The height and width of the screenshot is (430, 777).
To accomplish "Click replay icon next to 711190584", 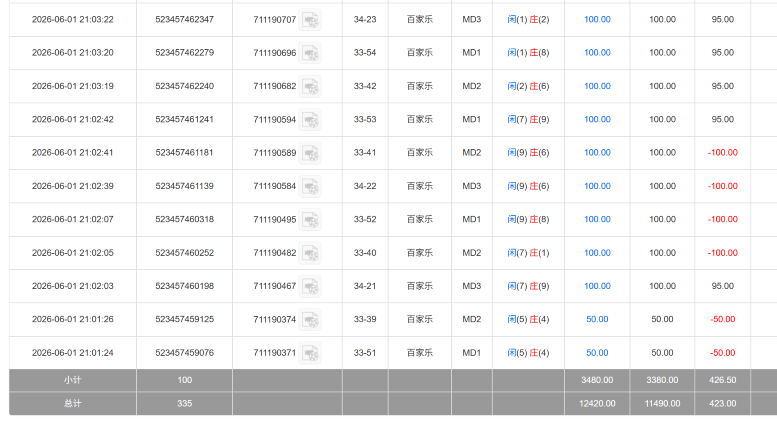I will coord(310,187).
